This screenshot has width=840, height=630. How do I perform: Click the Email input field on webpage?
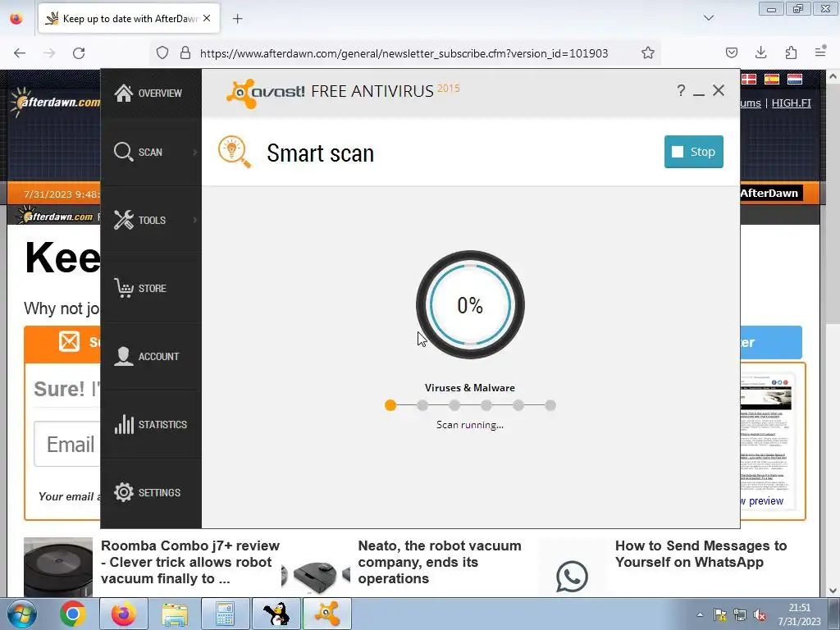[x=67, y=444]
